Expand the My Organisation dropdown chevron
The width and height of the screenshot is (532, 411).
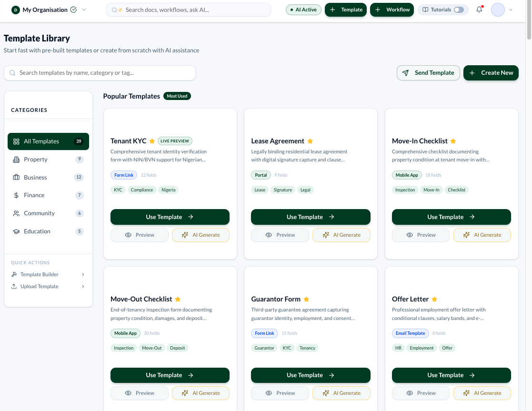[84, 10]
